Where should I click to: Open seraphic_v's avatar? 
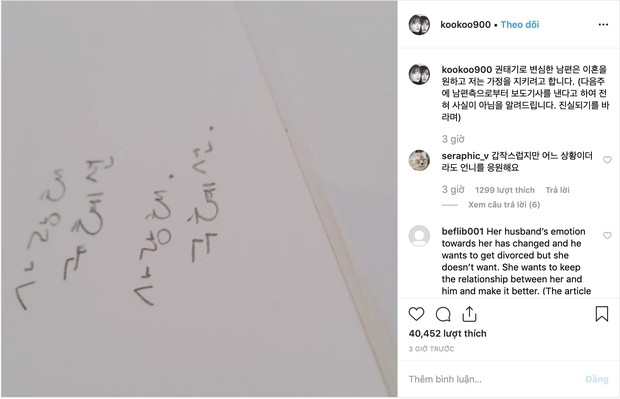419,160
